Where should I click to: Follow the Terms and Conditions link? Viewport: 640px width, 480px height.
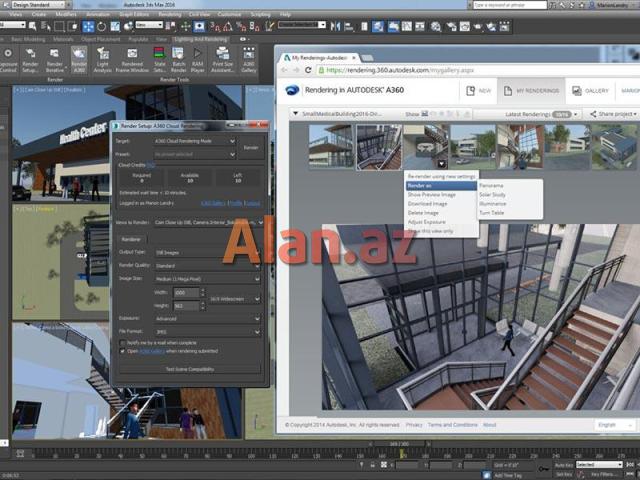452,425
